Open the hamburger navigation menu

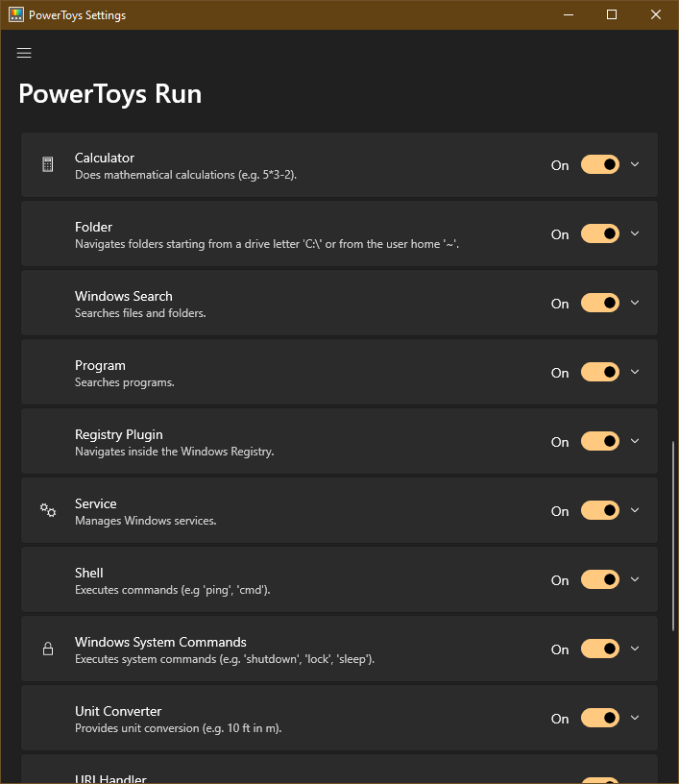pyautogui.click(x=24, y=53)
